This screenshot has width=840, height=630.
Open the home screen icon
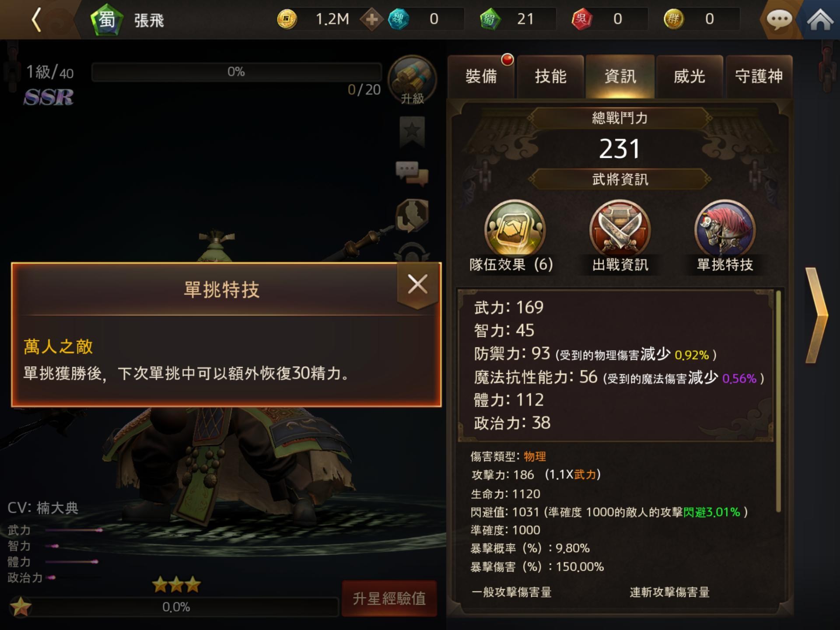pos(820,19)
